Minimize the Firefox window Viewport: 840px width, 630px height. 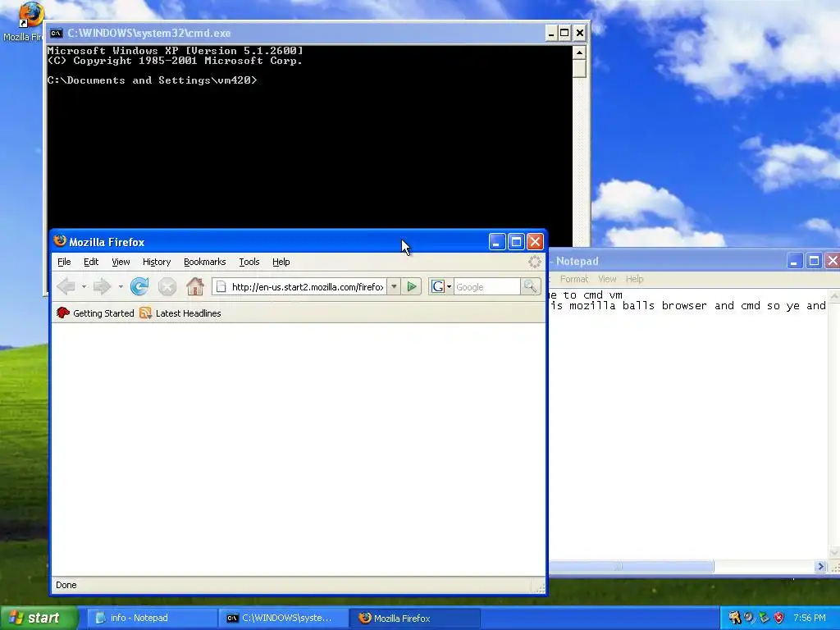497,242
